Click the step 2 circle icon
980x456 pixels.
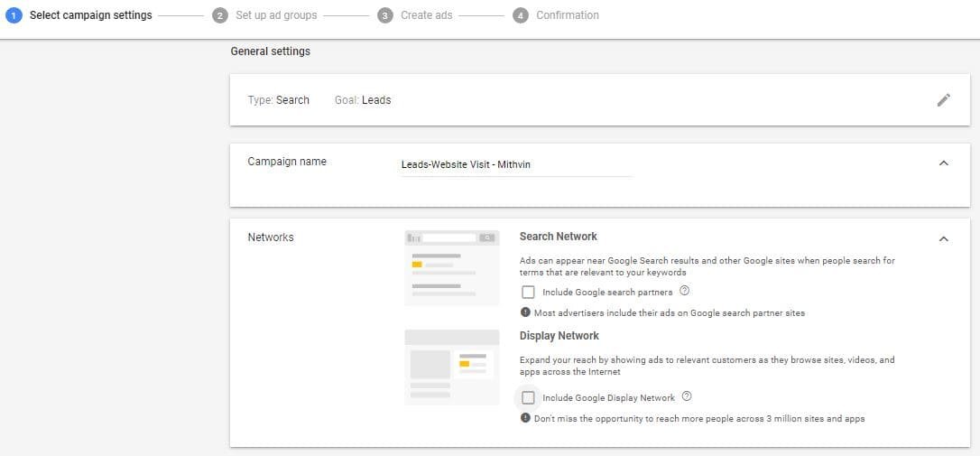click(219, 15)
